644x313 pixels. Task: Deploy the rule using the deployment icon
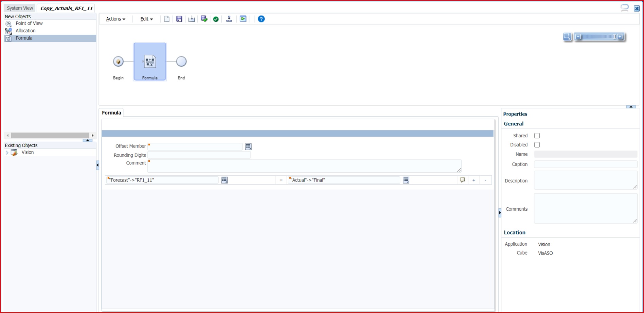click(229, 19)
